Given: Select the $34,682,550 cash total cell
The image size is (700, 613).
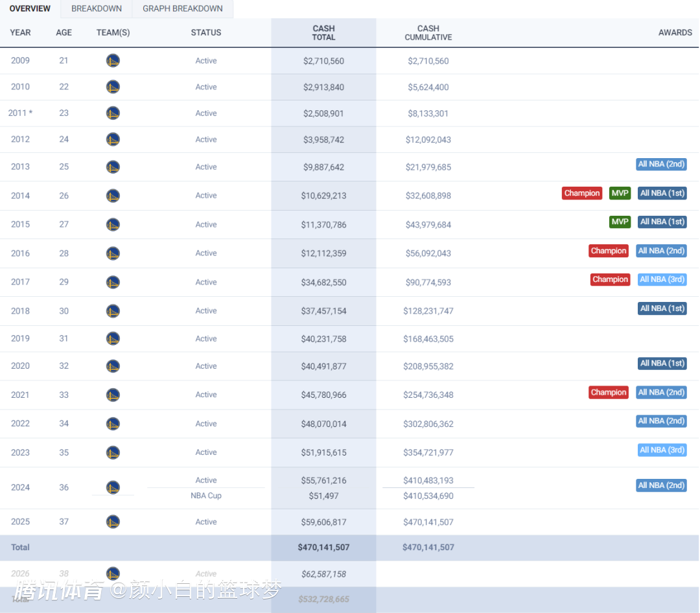Looking at the screenshot, I should pos(323,282).
